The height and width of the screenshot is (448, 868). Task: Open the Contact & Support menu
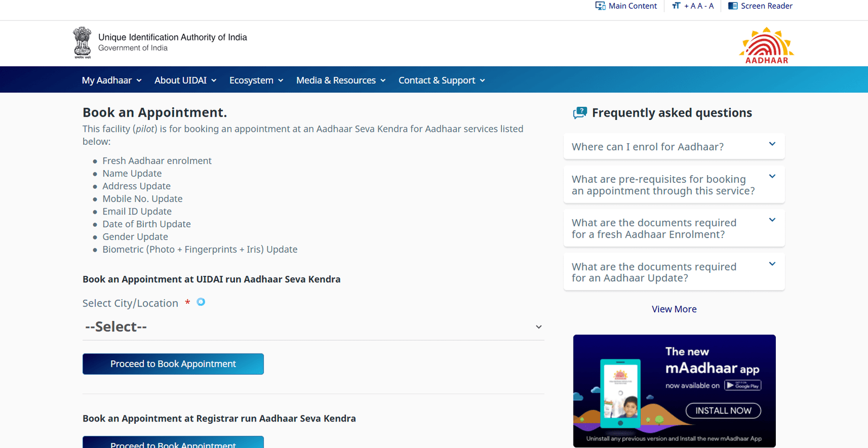(x=442, y=80)
